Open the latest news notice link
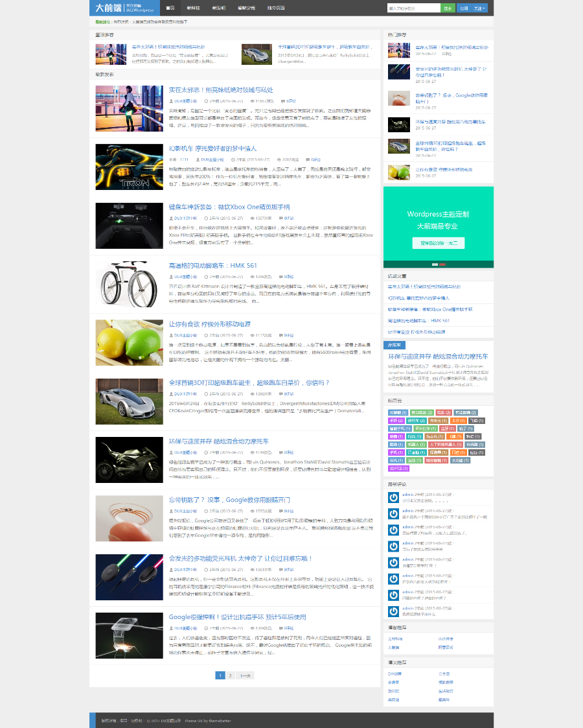 click(150, 22)
